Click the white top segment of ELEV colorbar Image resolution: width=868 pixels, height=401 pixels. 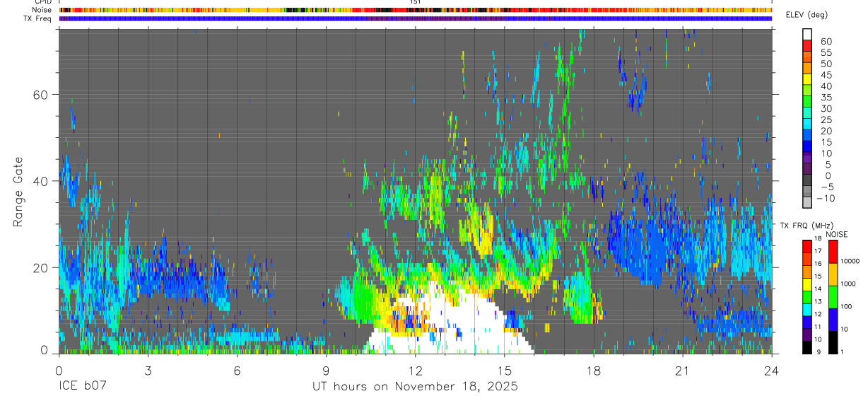point(807,33)
